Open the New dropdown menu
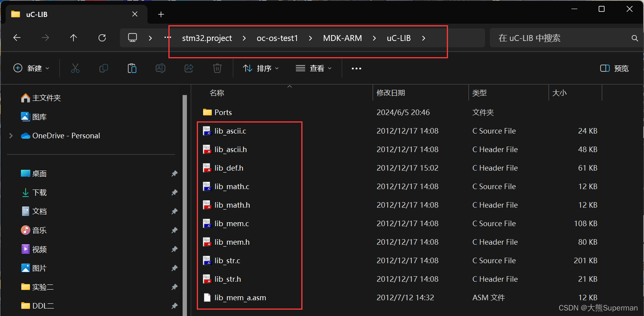644x316 pixels. pyautogui.click(x=32, y=69)
